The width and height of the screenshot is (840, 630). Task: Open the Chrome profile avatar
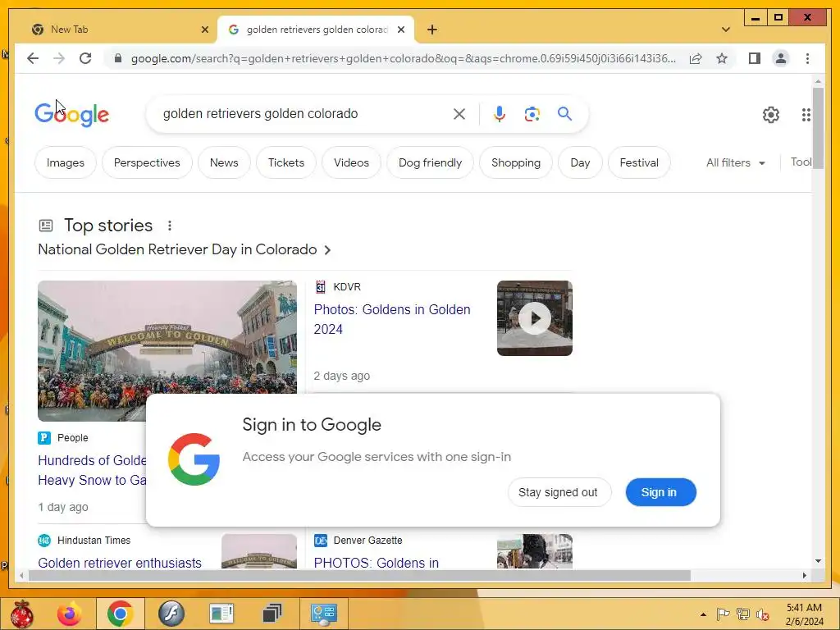(x=781, y=58)
